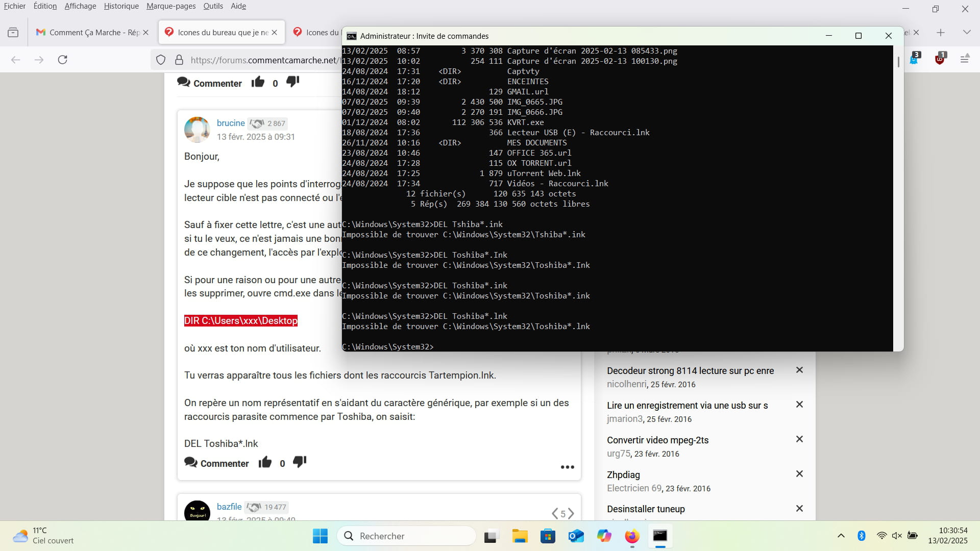Open the Firefox view tabs list icon
The image size is (980, 551).
(13, 33)
